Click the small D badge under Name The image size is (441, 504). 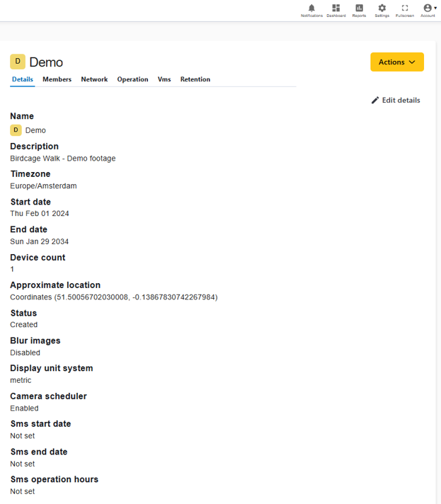click(x=16, y=130)
